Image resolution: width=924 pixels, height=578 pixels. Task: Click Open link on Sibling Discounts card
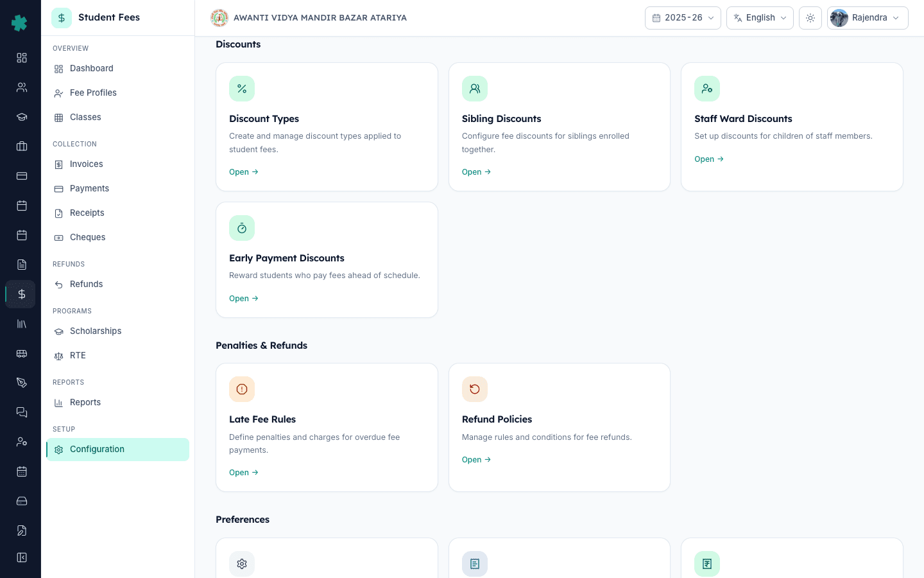[476, 172]
